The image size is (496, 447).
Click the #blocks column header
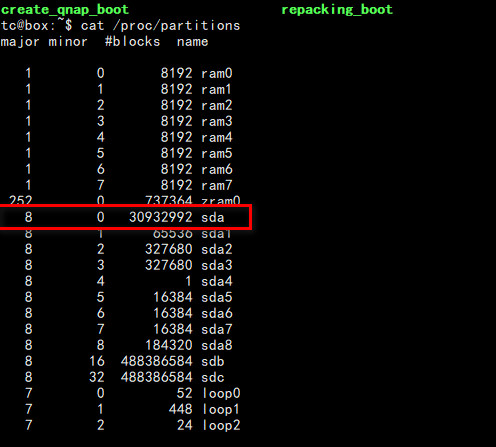[x=132, y=42]
